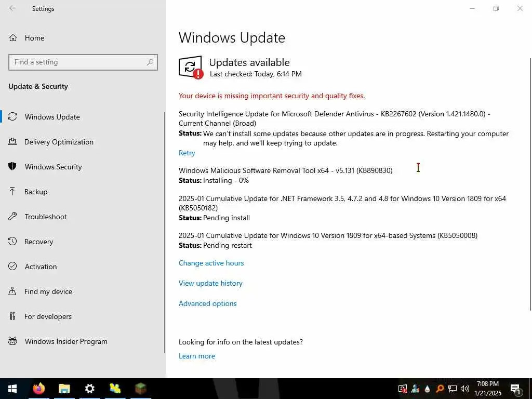The height and width of the screenshot is (399, 532).
Task: Click the orange magnifier tray icon
Action: (440, 389)
